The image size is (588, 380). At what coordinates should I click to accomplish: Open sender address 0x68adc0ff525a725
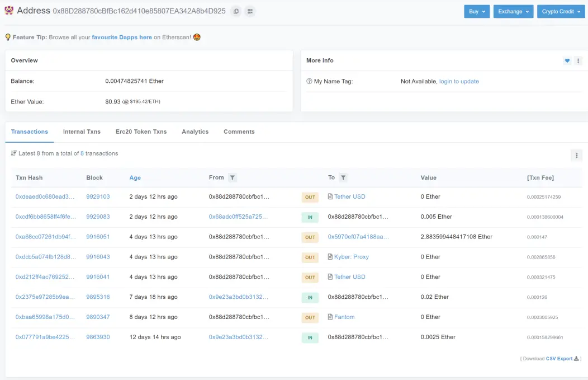(239, 217)
